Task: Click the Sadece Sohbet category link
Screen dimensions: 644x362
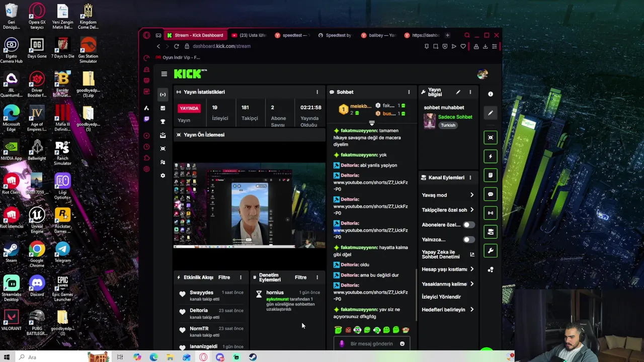Action: [x=455, y=117]
